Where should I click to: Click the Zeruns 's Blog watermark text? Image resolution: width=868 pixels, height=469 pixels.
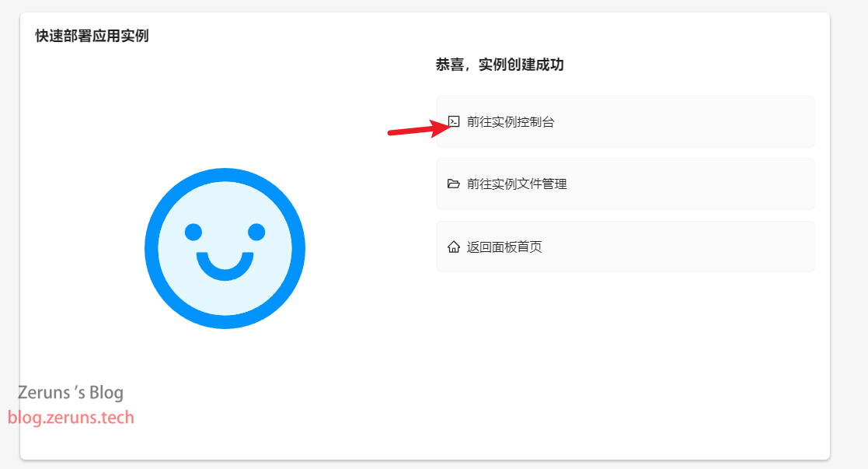pyautogui.click(x=71, y=392)
